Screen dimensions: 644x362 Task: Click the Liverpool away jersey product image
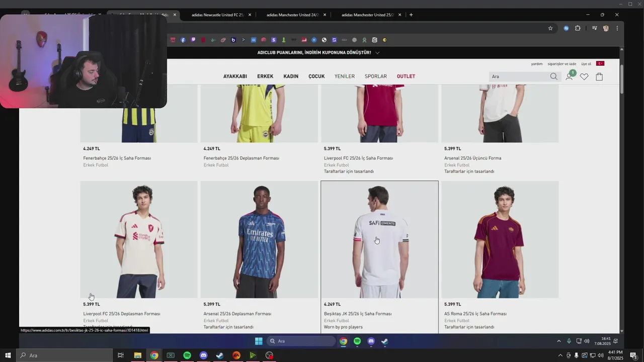[x=139, y=240]
